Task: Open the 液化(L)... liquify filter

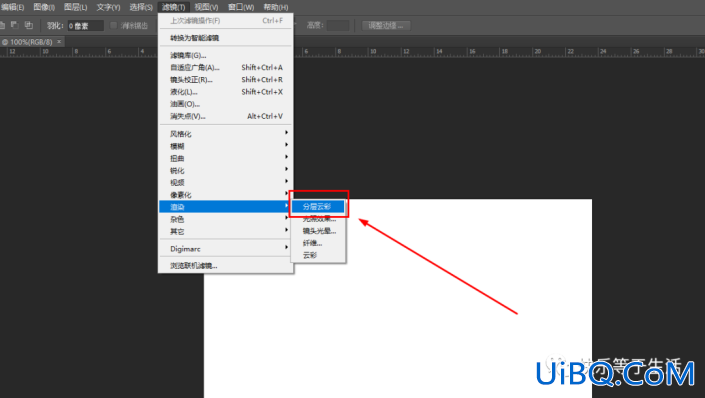Action: tap(226, 92)
